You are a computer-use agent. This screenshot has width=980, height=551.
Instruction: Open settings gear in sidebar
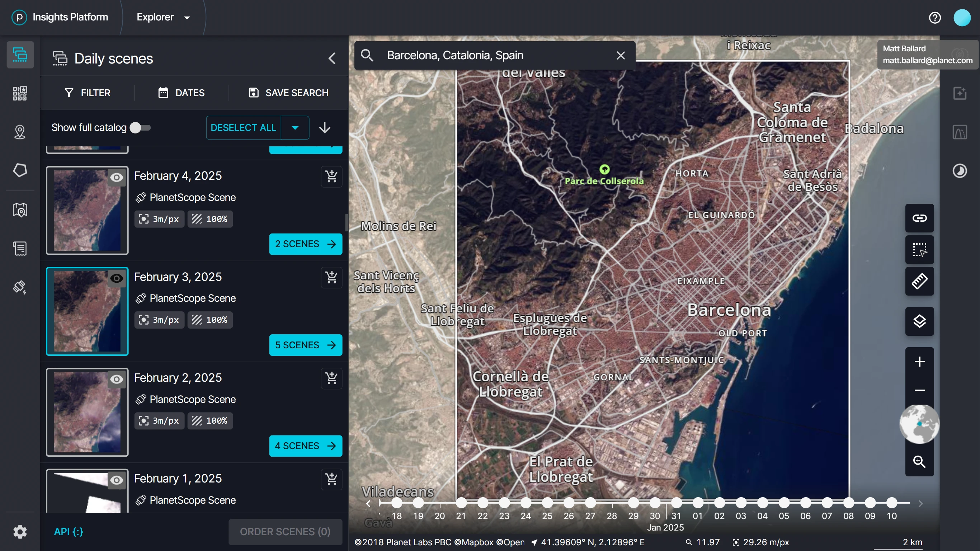coord(20,531)
